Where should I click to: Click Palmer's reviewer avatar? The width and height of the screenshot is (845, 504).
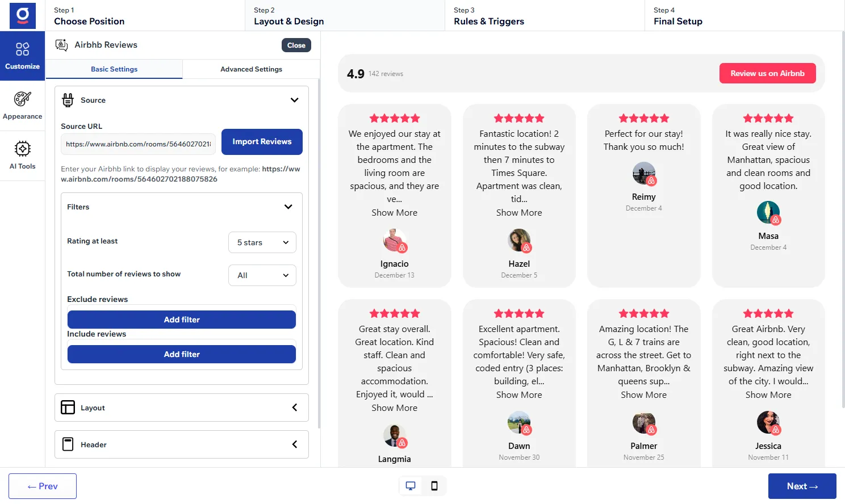tap(644, 423)
